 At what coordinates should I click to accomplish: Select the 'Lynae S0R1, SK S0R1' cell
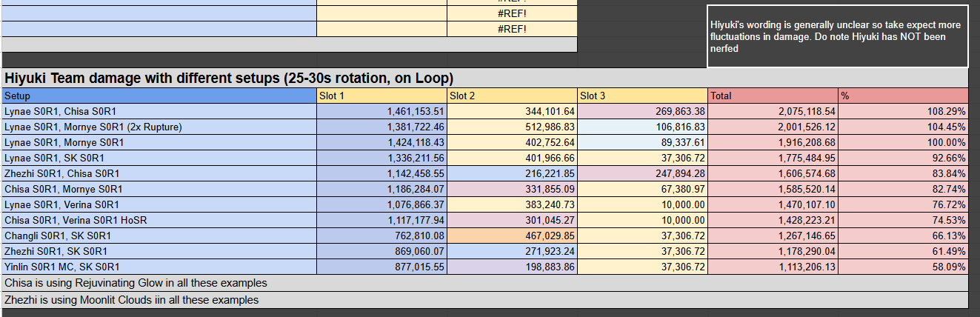pyautogui.click(x=159, y=158)
